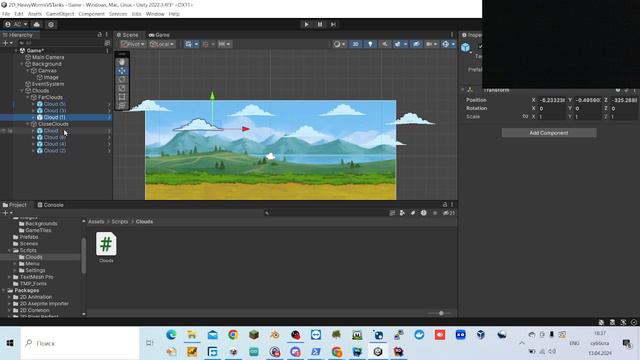Select the TMP_Fonts folder in Project tree
This screenshot has width=640, height=360.
click(x=33, y=284)
